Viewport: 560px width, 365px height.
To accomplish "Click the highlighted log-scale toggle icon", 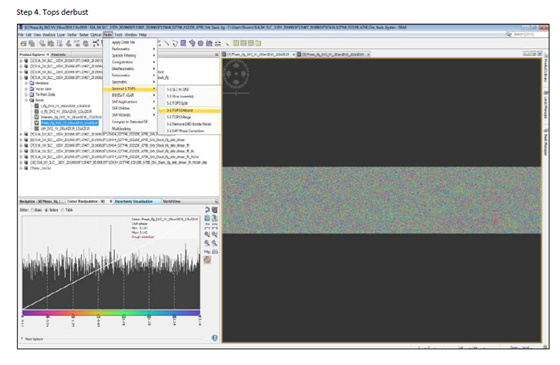I will coord(207,260).
